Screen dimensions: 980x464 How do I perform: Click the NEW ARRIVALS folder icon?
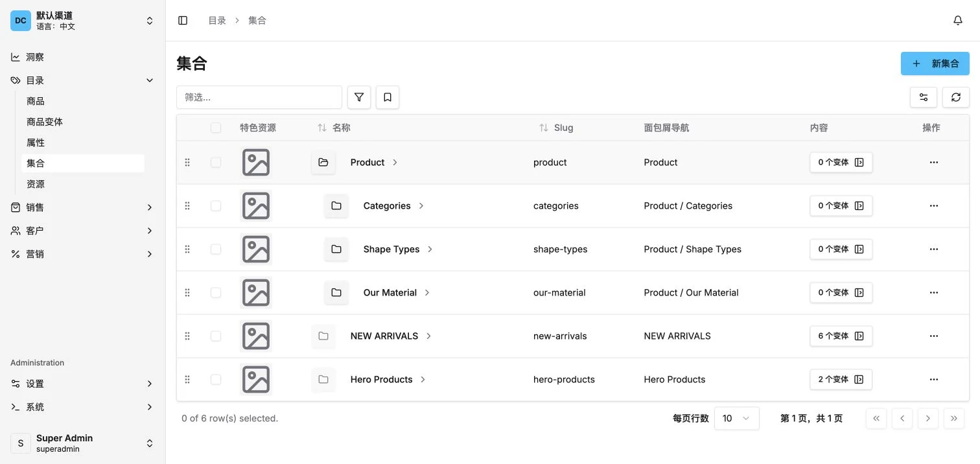[x=323, y=336]
